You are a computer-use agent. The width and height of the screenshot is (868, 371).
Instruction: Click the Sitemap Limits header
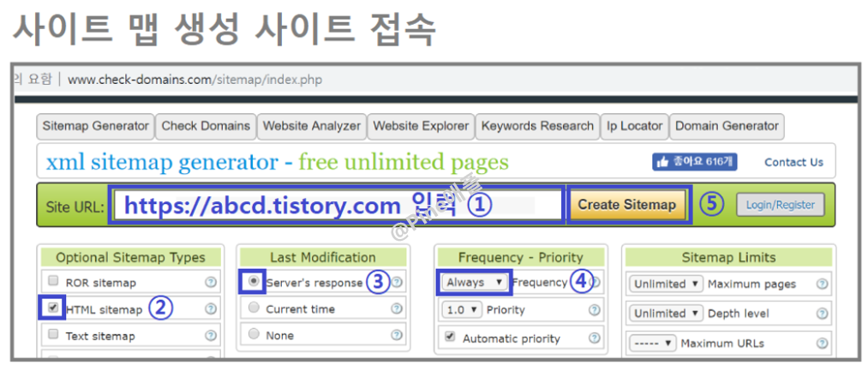click(728, 258)
